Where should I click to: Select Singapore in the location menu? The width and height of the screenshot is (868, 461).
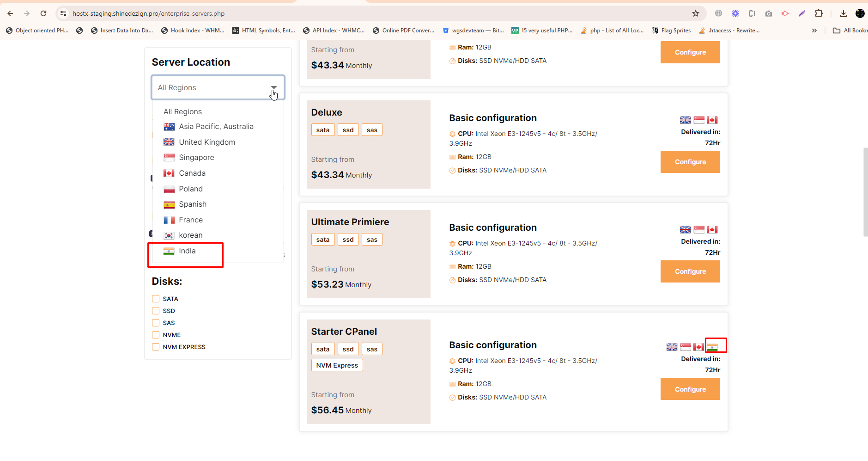196,158
